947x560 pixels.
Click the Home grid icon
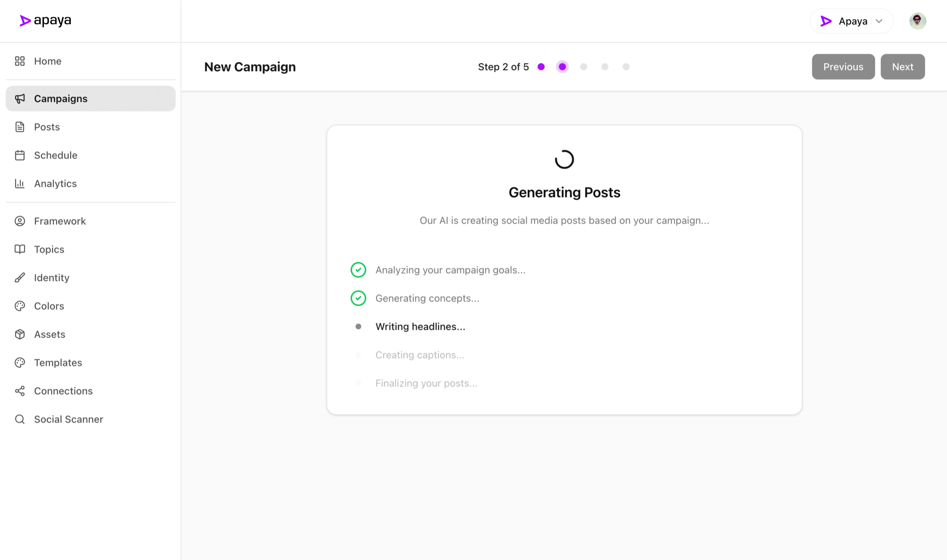(19, 61)
